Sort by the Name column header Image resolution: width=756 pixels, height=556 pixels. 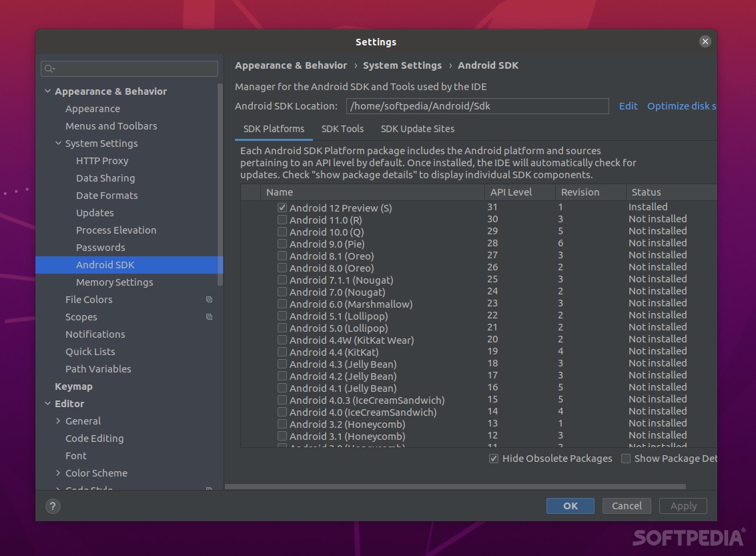click(x=372, y=192)
